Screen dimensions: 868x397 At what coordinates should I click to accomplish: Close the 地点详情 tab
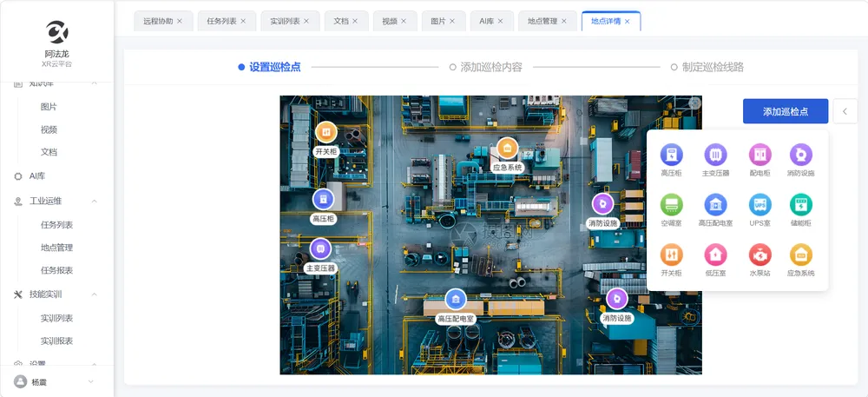tap(628, 21)
